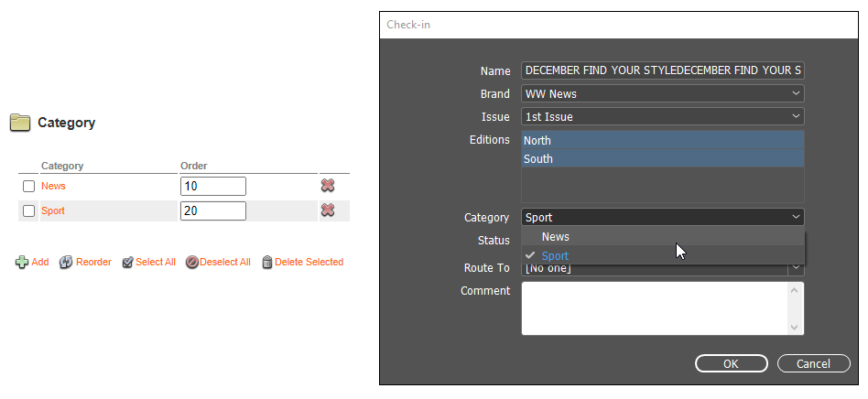Image resolution: width=868 pixels, height=399 pixels.
Task: Open the News category link
Action: [53, 186]
